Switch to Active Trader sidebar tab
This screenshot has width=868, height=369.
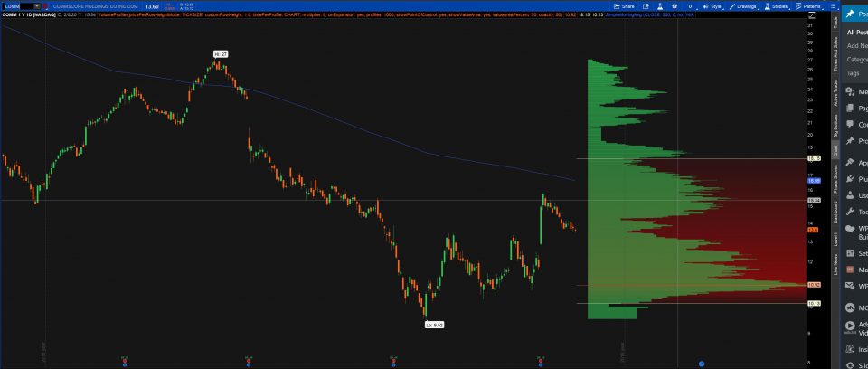(x=835, y=93)
